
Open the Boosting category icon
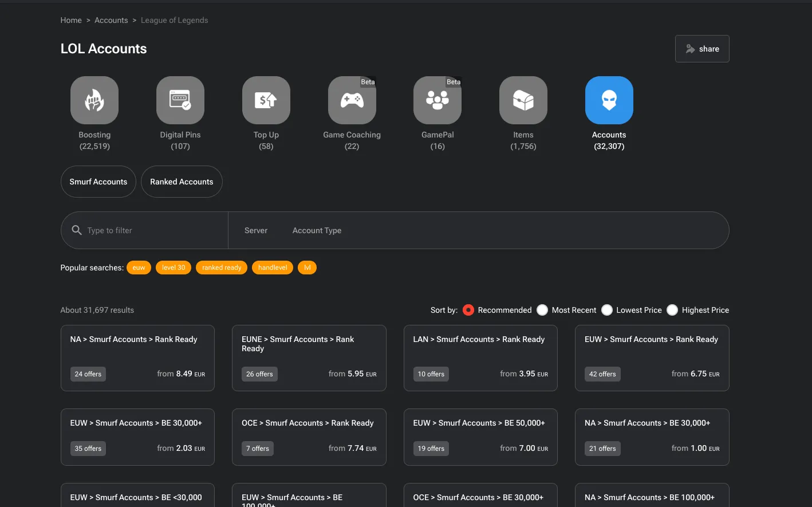[94, 100]
